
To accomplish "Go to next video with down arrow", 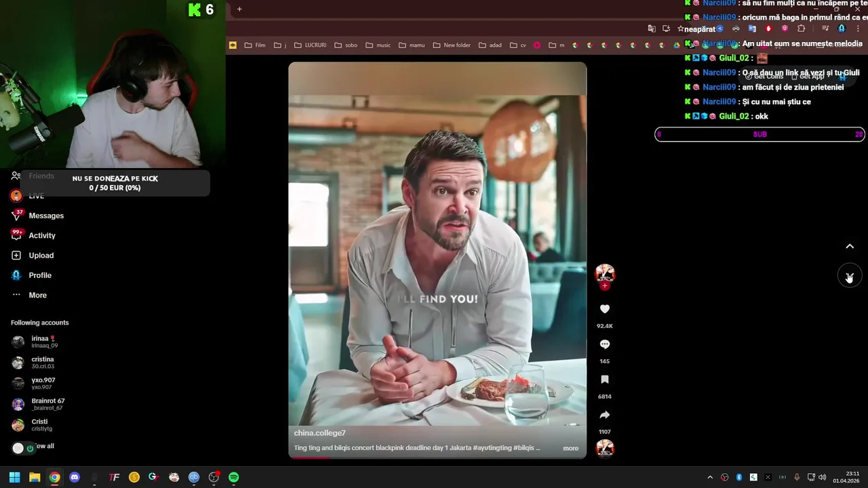I will pos(850,276).
